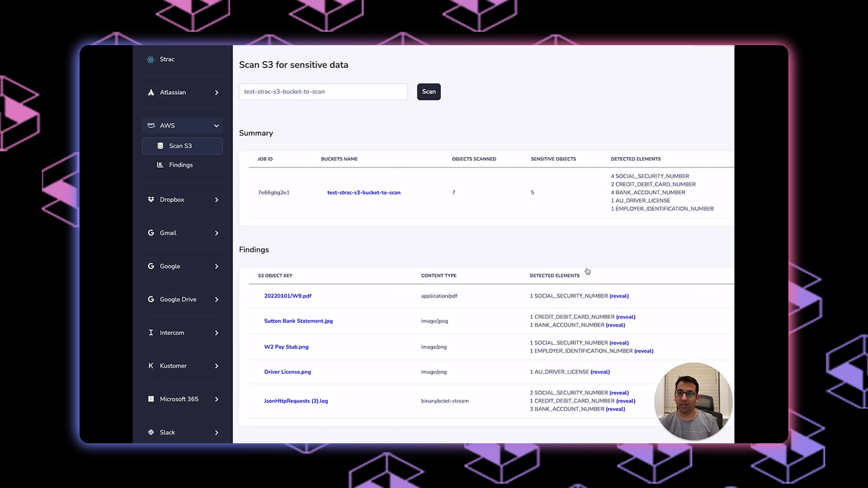Image resolution: width=868 pixels, height=488 pixels.
Task: Click the Intercom icon in sidebar
Action: (151, 333)
